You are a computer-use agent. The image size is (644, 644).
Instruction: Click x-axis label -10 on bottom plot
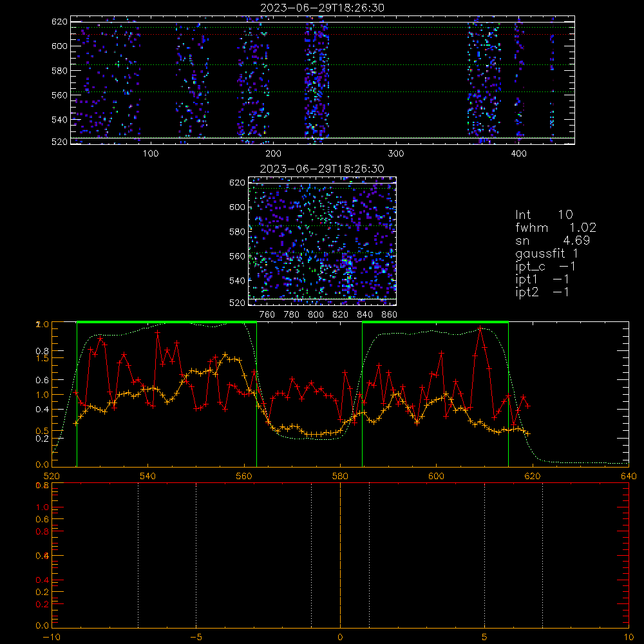point(52,638)
